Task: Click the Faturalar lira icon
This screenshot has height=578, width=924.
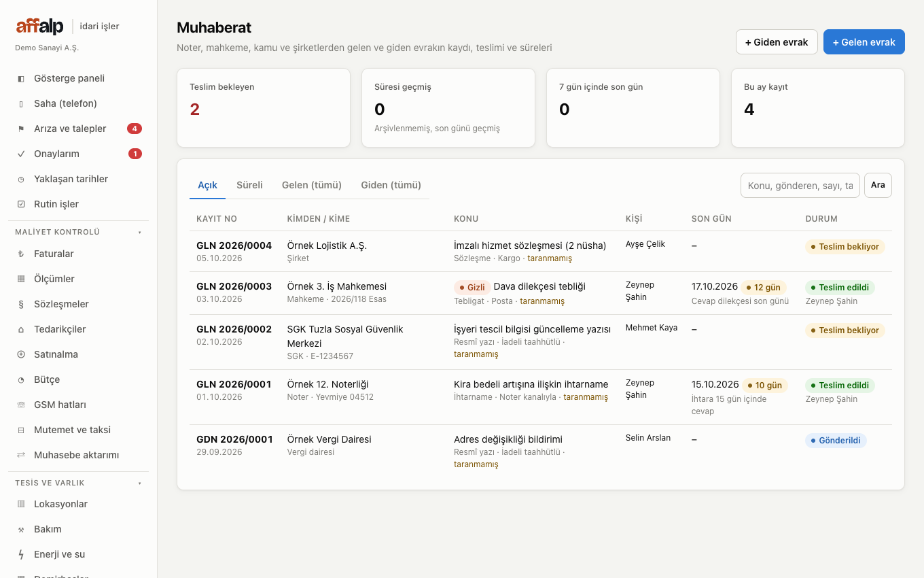Action: (x=21, y=254)
